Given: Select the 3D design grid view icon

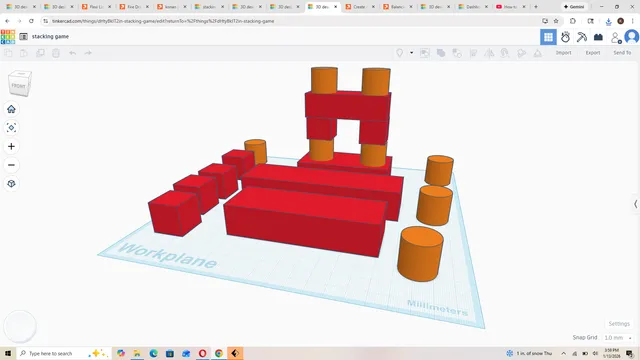Looking at the screenshot, I should [x=548, y=37].
